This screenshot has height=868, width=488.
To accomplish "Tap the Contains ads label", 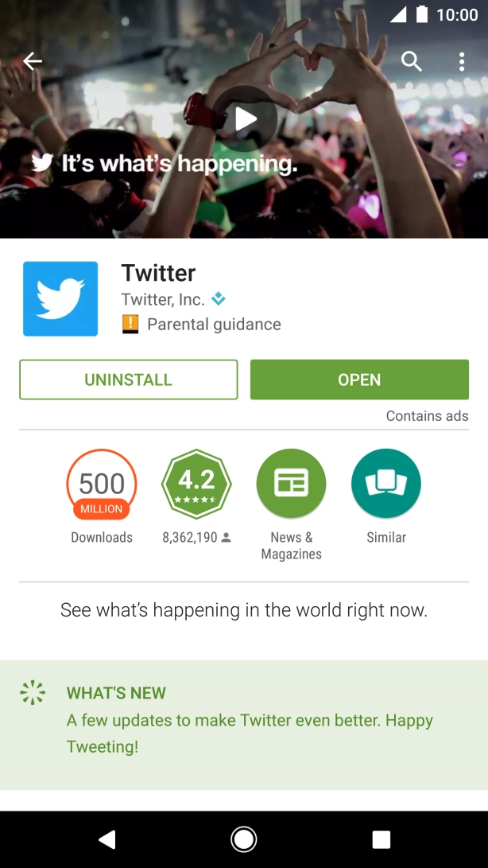I will pos(427,416).
